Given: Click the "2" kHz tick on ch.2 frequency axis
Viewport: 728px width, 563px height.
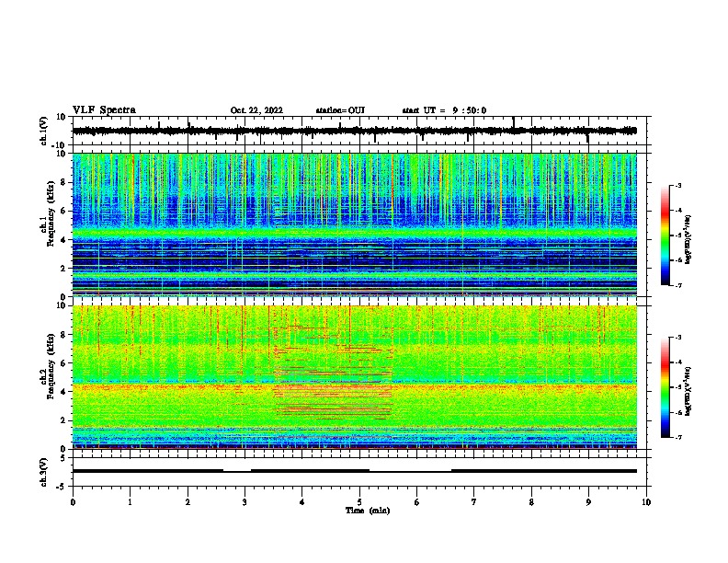Looking at the screenshot, I should point(64,420).
